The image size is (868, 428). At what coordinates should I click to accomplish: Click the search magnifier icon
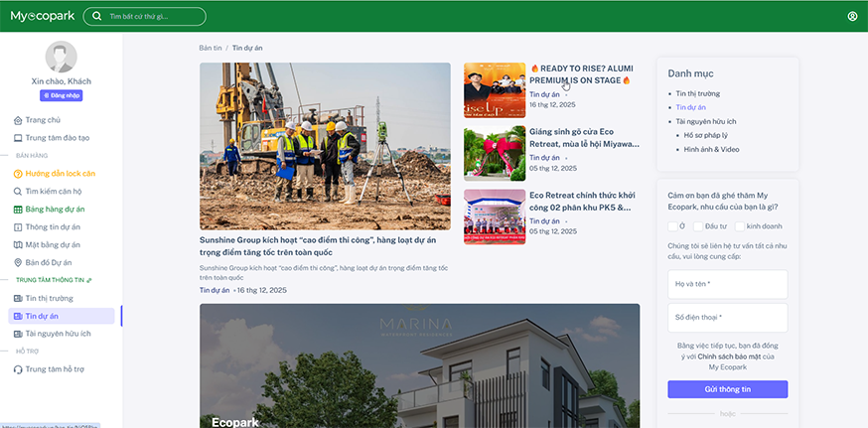point(96,17)
